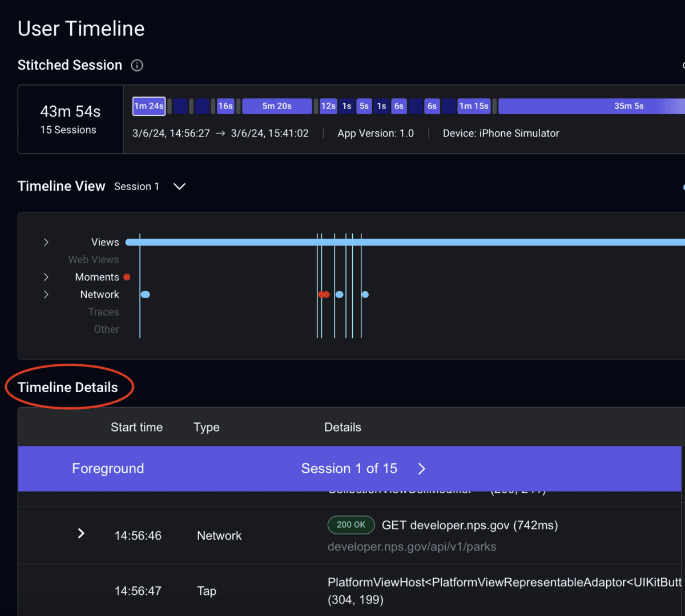Click the arrow next to Session 1 of 15

421,469
